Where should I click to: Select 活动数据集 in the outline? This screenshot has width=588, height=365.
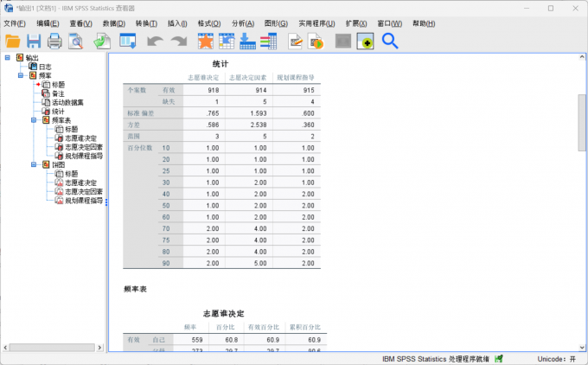pos(67,102)
